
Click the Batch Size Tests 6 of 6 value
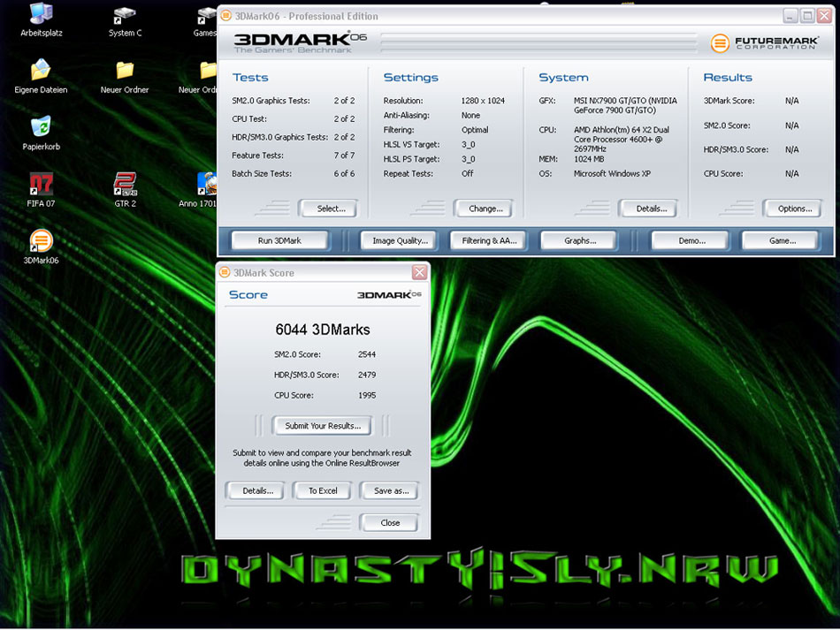344,173
